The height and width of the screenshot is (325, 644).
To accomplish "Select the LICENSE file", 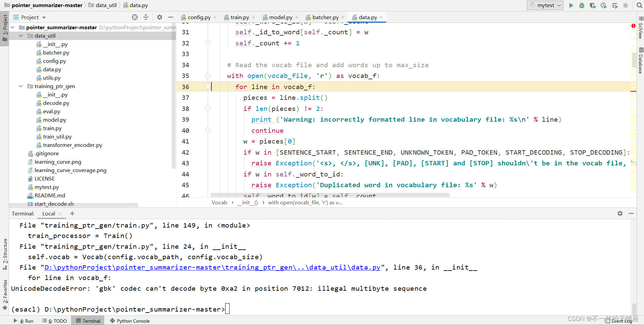I will click(44, 178).
